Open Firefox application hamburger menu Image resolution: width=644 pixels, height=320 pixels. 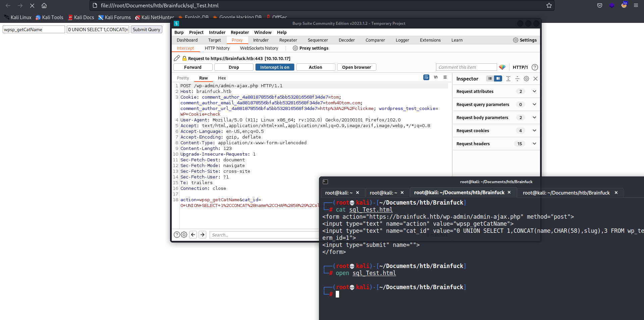tap(636, 5)
